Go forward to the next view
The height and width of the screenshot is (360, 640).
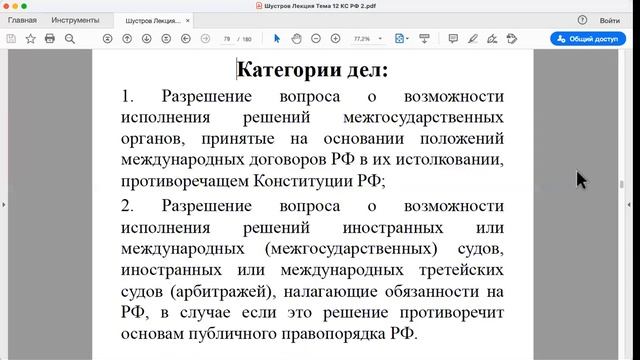(x=205, y=39)
